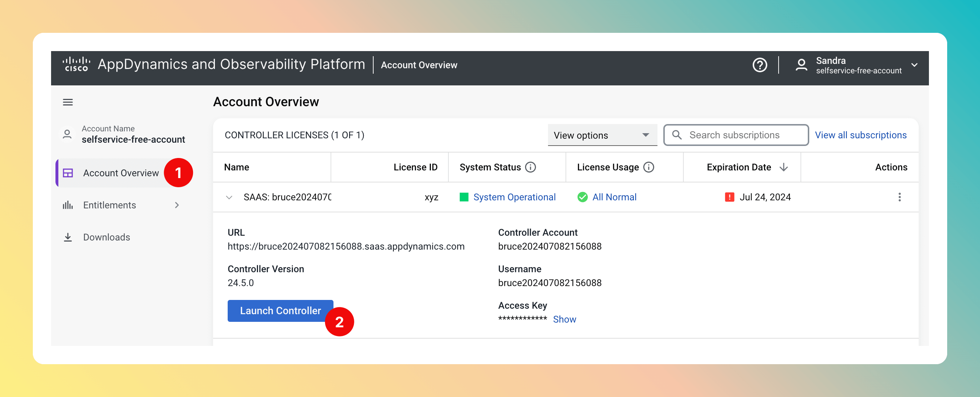Click the Downloads arrow icon in sidebar
Screen dimensions: 980x397
tap(68, 237)
